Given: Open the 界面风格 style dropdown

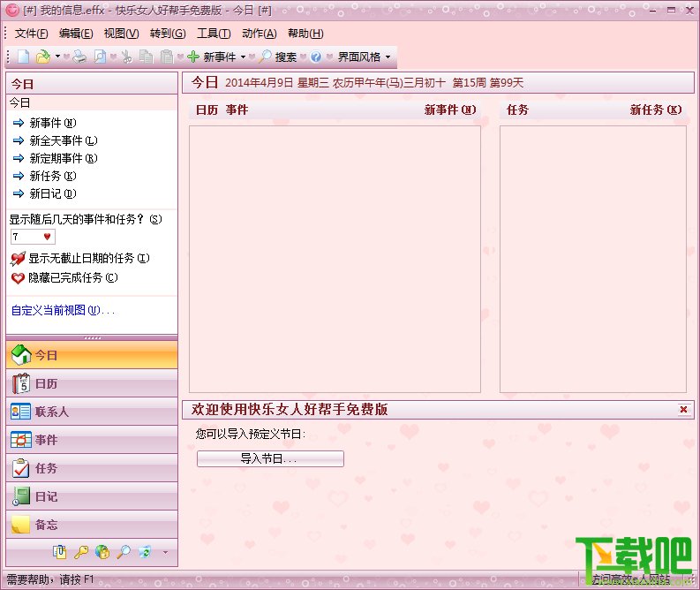Looking at the screenshot, I should pos(364,57).
